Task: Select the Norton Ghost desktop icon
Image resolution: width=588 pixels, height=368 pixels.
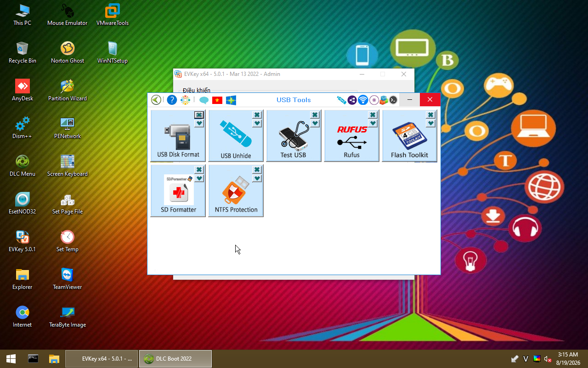Action: 68,52
